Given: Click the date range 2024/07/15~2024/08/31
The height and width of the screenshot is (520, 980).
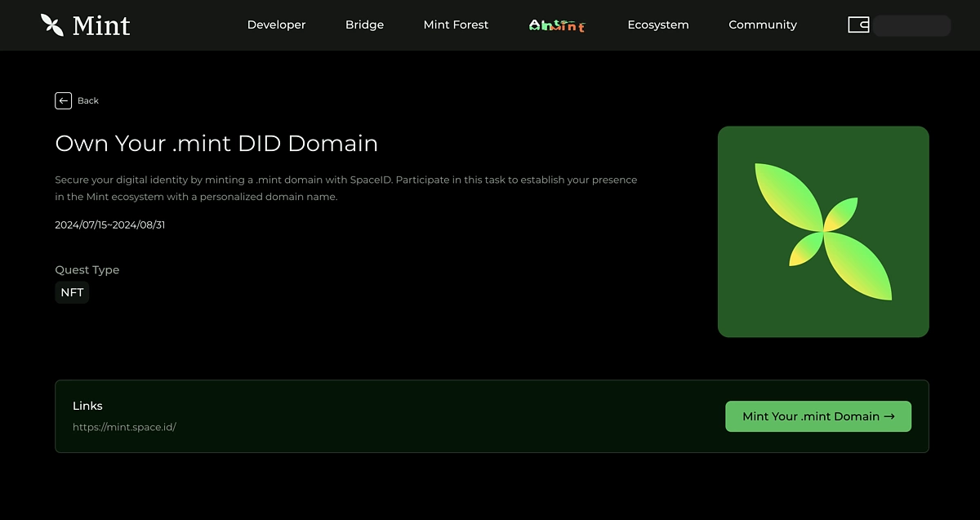Looking at the screenshot, I should [110, 224].
